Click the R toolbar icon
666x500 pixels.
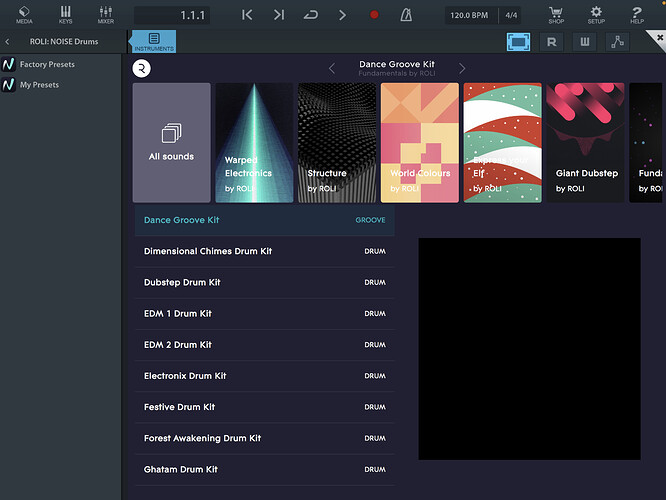click(x=551, y=42)
